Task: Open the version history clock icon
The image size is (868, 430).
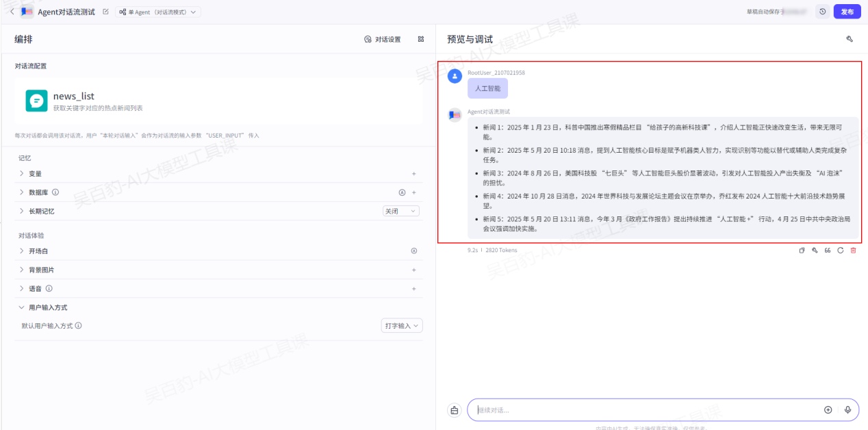Action: (822, 12)
